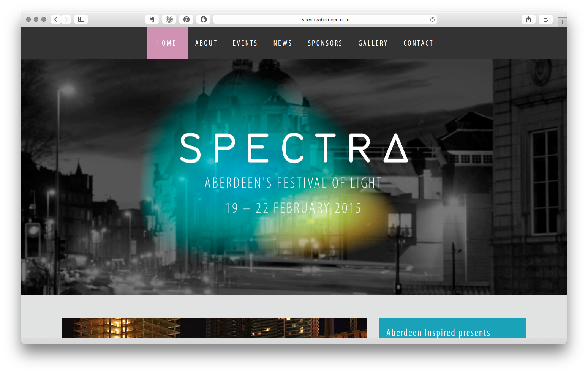The height and width of the screenshot is (374, 588).
Task: Open the Evernote Web Clipper extension
Action: click(x=152, y=19)
